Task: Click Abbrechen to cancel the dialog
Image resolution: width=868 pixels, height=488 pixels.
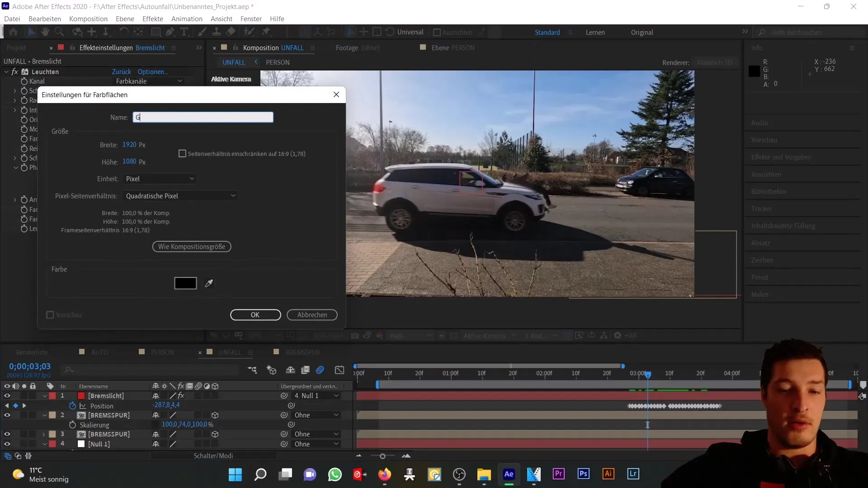Action: [x=312, y=315]
